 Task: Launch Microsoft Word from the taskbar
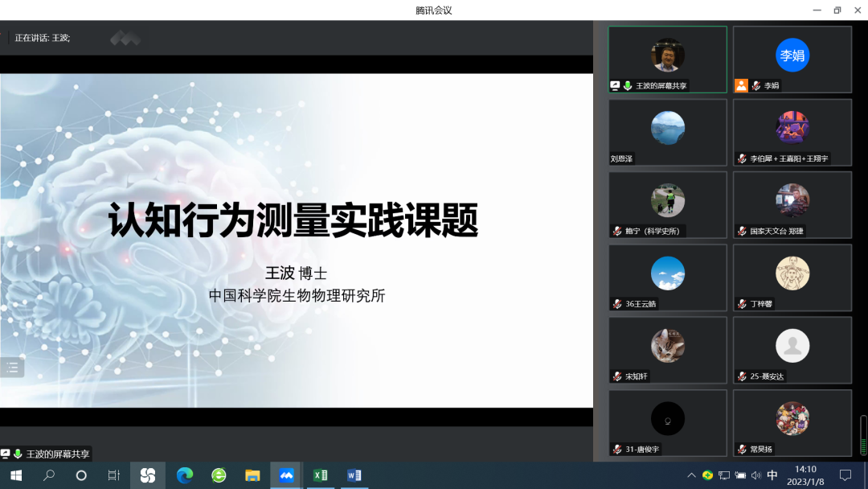tap(354, 475)
